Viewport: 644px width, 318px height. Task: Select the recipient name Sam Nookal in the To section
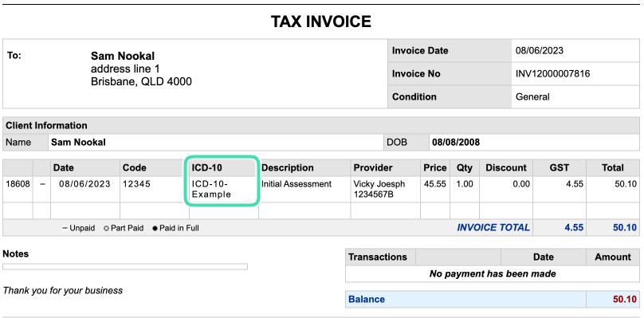(123, 56)
